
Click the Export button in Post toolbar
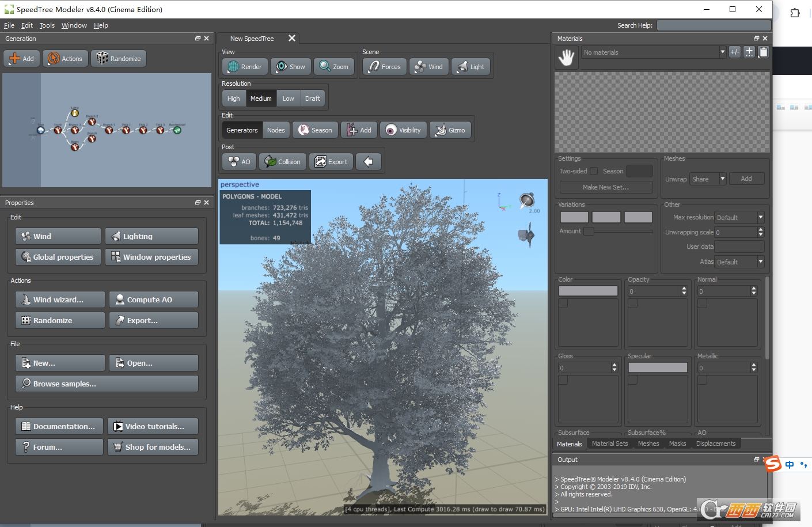331,162
